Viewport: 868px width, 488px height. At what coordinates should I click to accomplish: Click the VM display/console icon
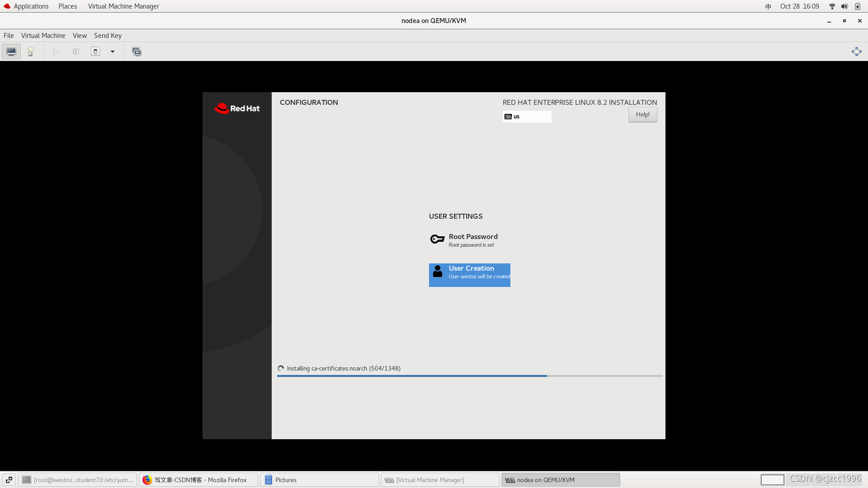click(11, 51)
